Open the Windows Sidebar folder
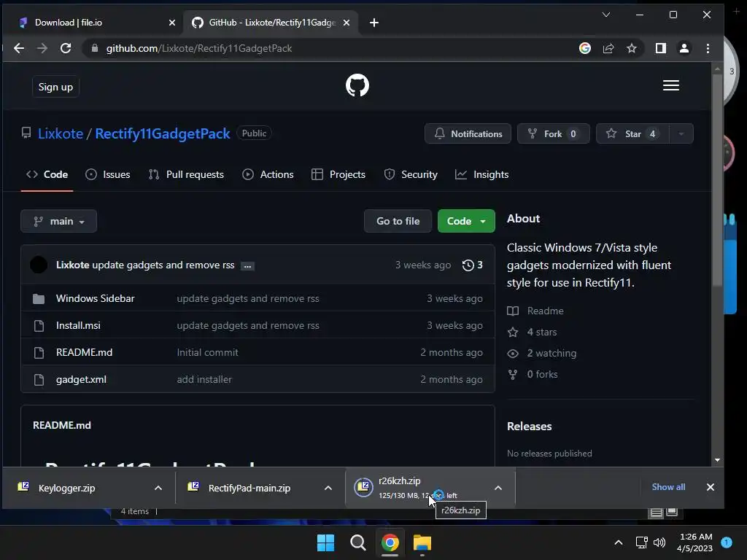 (96, 298)
